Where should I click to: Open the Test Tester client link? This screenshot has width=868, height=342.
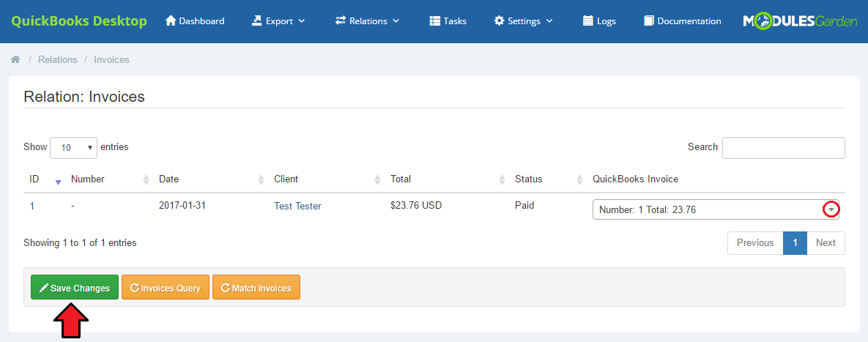(x=297, y=207)
